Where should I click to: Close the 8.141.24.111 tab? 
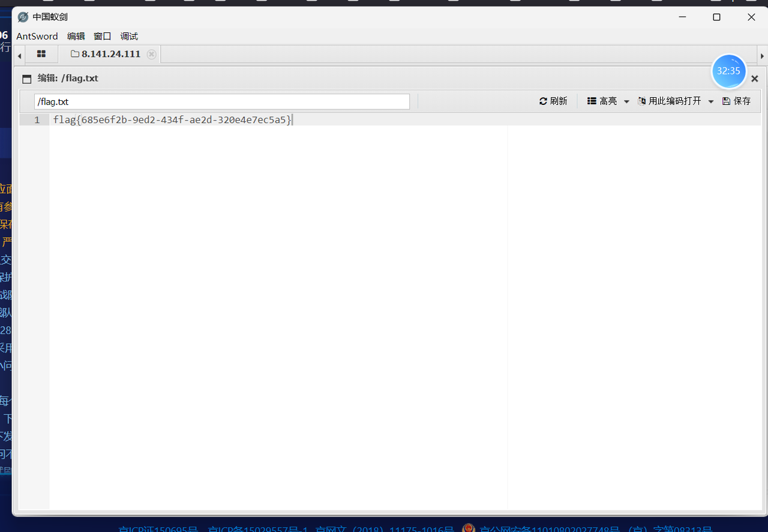(x=152, y=54)
